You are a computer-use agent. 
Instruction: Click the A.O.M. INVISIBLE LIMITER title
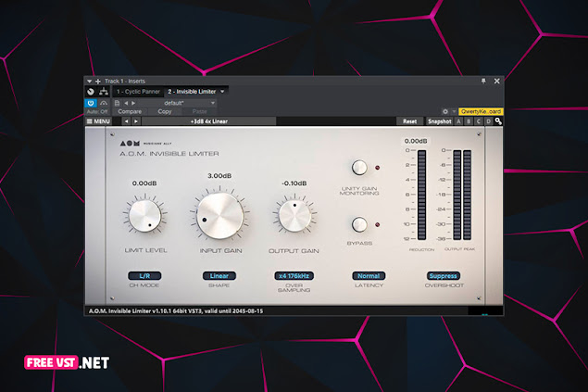click(169, 154)
